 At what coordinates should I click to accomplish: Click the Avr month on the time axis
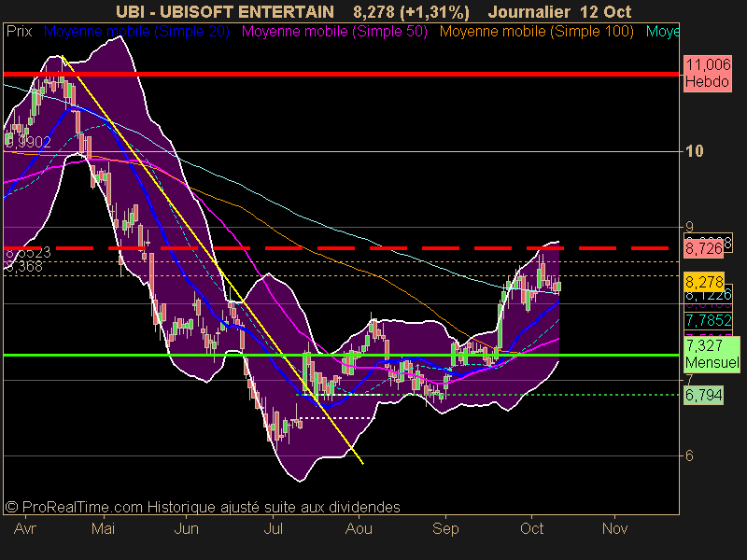pos(25,528)
